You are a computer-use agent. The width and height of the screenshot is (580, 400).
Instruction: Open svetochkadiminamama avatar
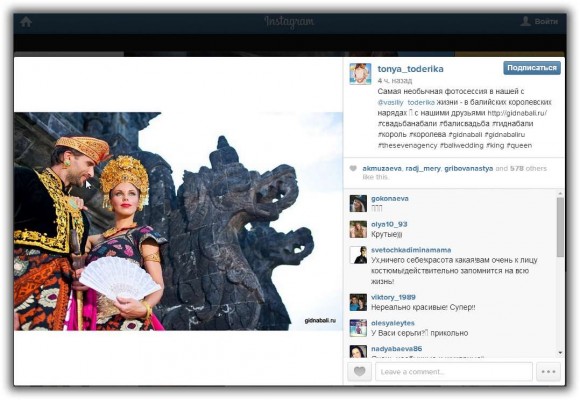click(x=358, y=255)
